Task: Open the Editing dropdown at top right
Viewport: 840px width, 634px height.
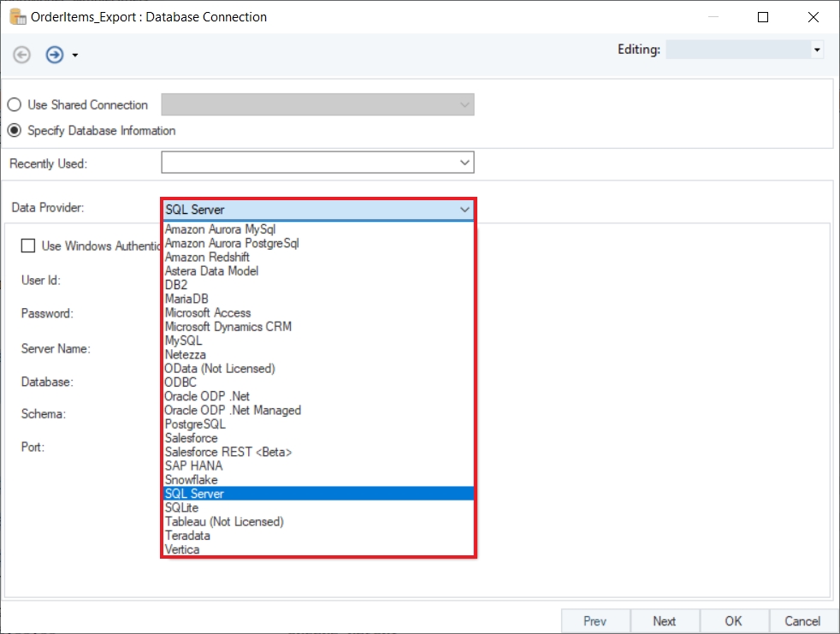Action: click(x=817, y=50)
